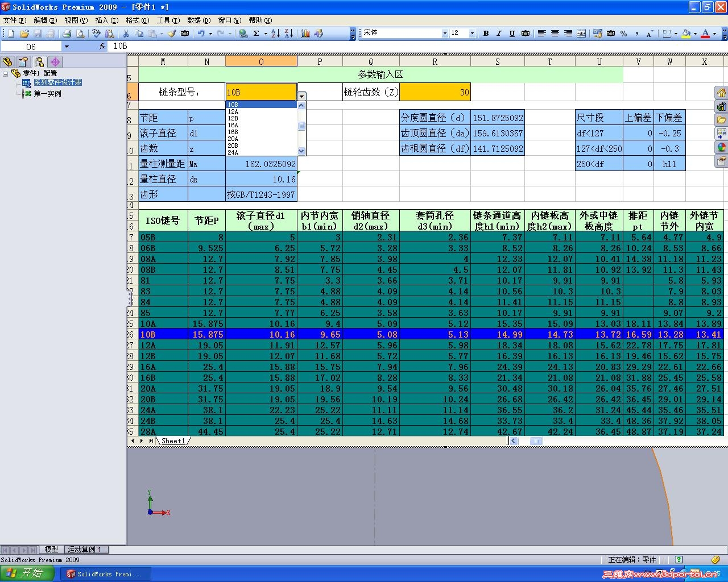Toggle italic formatting

[499, 34]
